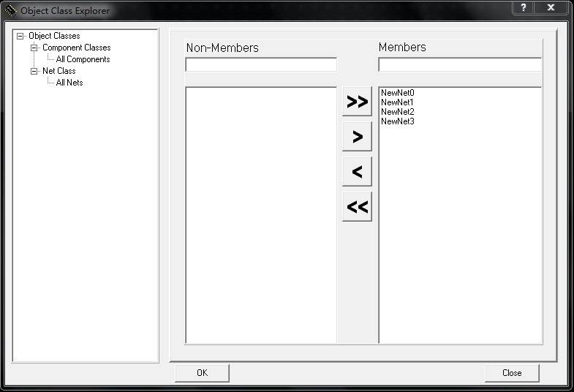Select All Nets in the tree
The image size is (574, 392).
69,83
